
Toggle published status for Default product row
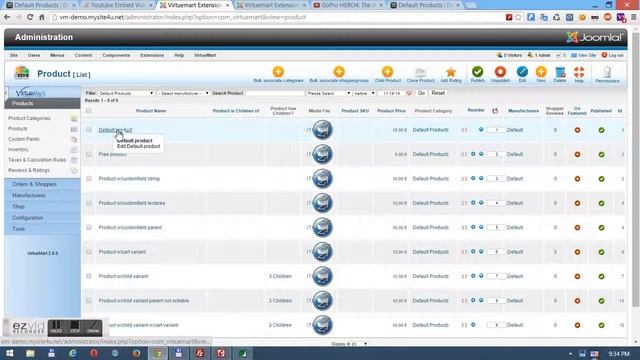point(601,130)
